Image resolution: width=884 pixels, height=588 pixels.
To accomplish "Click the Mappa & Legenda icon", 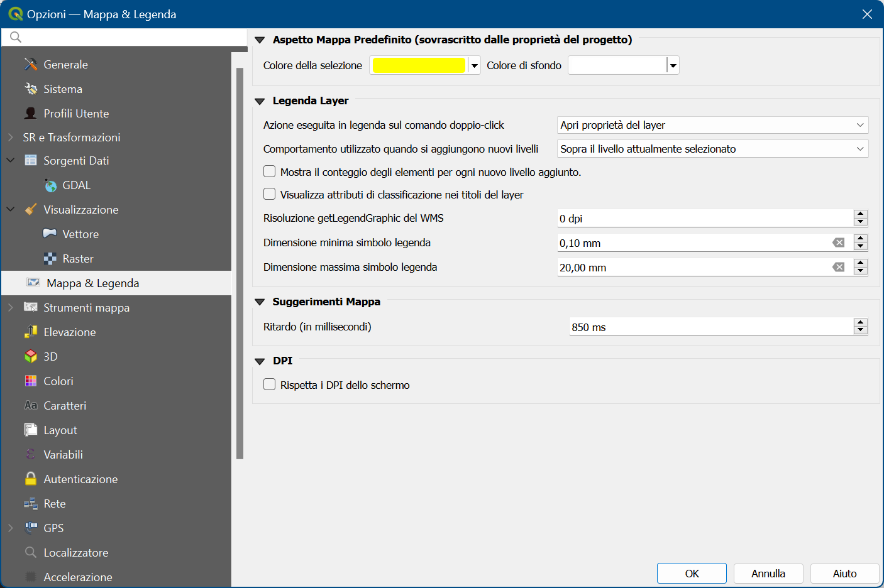I will 33,283.
